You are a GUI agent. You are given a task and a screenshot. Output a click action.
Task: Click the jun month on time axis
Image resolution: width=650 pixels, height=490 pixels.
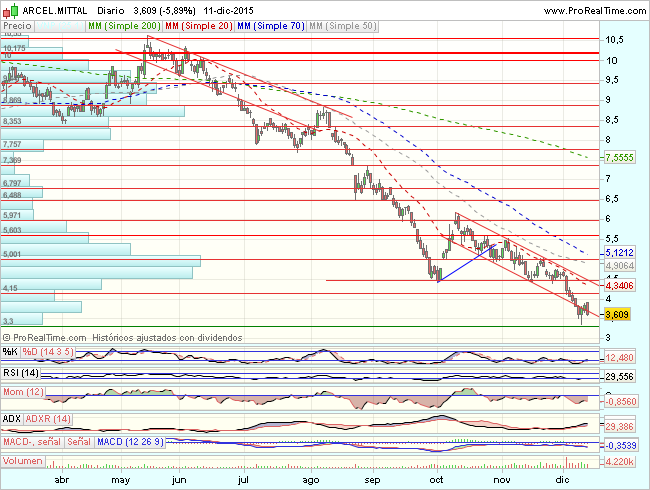(x=179, y=480)
